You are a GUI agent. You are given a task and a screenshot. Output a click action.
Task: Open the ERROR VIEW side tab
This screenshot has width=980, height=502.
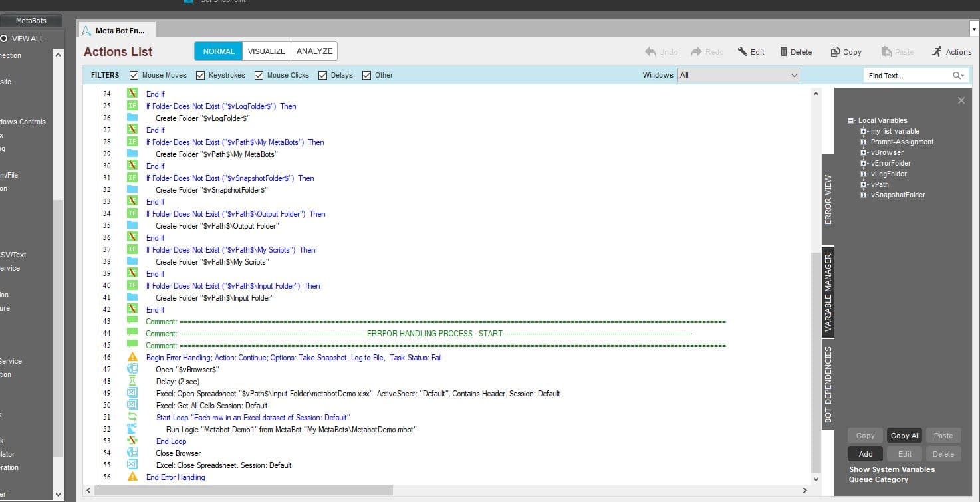click(x=828, y=199)
